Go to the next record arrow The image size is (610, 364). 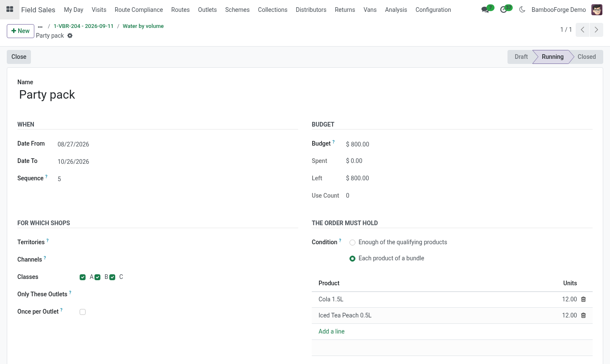[x=596, y=30]
